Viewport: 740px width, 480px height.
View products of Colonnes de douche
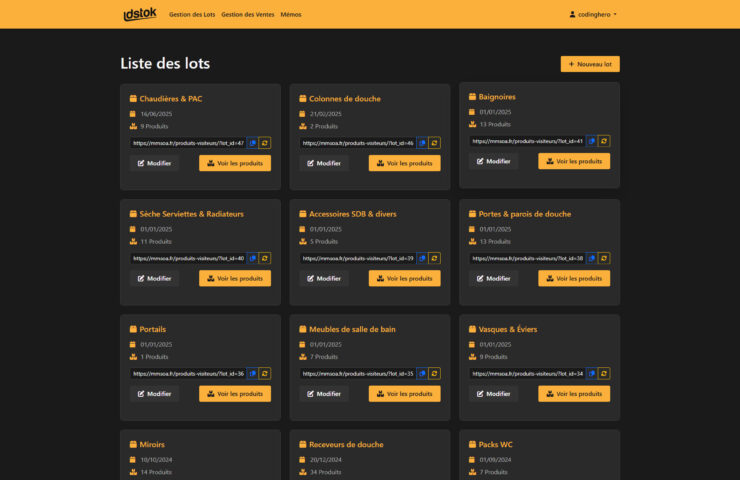pyautogui.click(x=404, y=163)
